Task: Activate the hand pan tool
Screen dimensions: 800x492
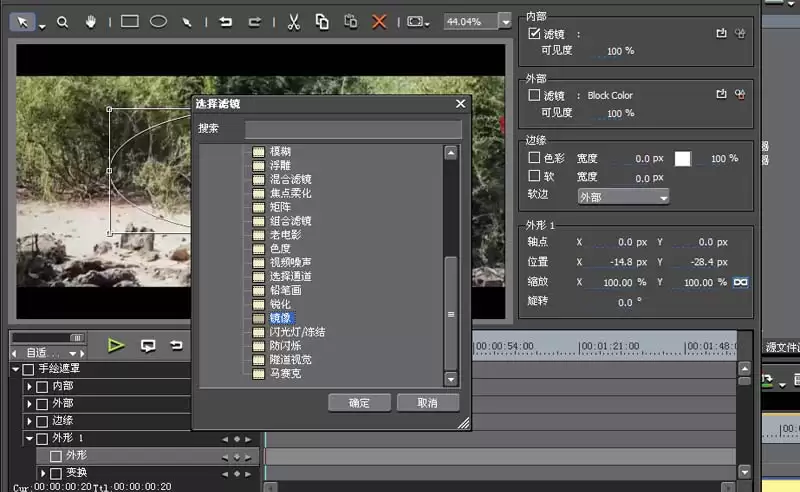Action: (x=90, y=22)
